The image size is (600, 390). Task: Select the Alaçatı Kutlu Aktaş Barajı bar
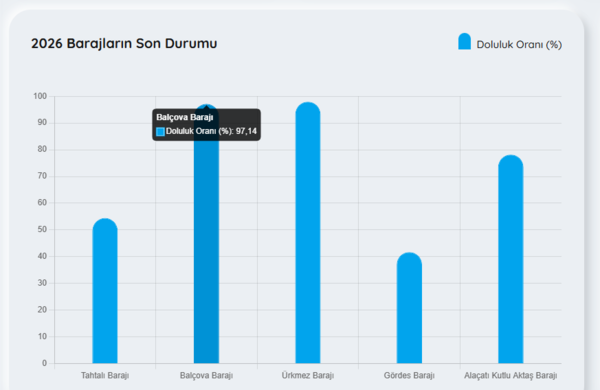pos(510,259)
